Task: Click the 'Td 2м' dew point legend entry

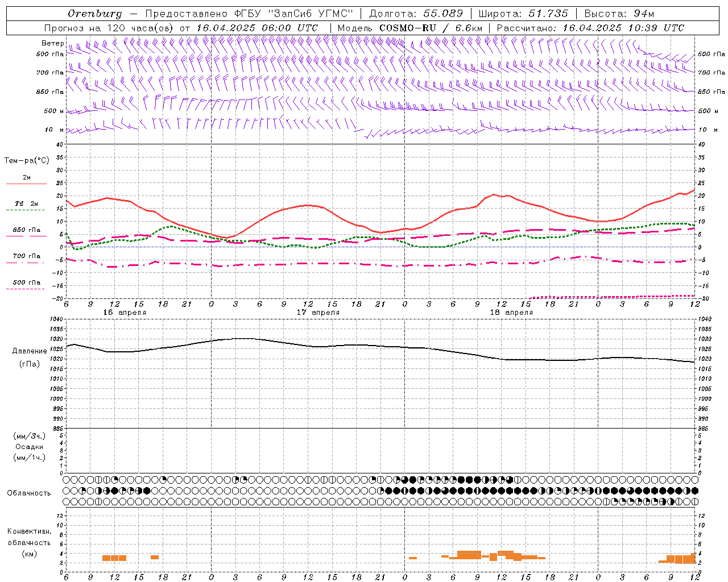Action: [x=27, y=203]
